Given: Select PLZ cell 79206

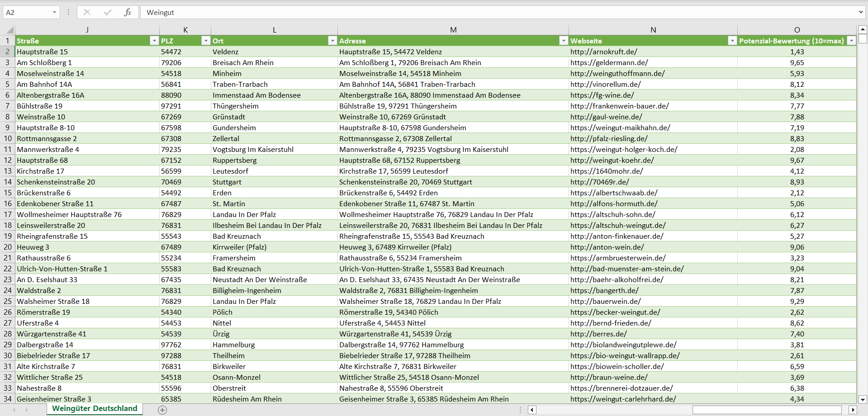Looking at the screenshot, I should pos(185,62).
